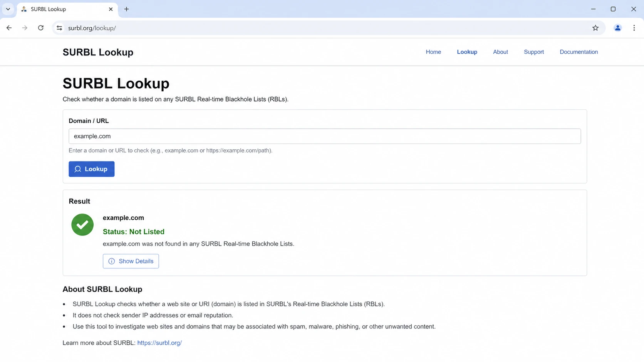Go to Home in the navigation
The image size is (644, 362).
tap(433, 52)
